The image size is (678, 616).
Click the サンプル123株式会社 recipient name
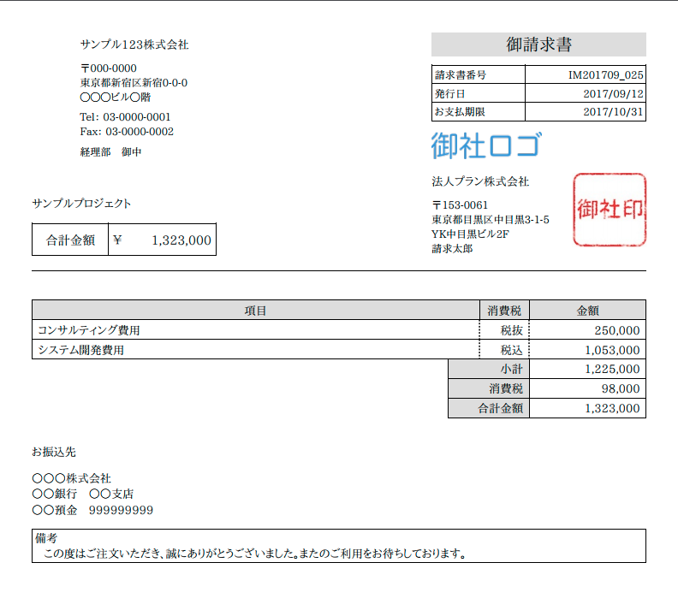tap(134, 44)
